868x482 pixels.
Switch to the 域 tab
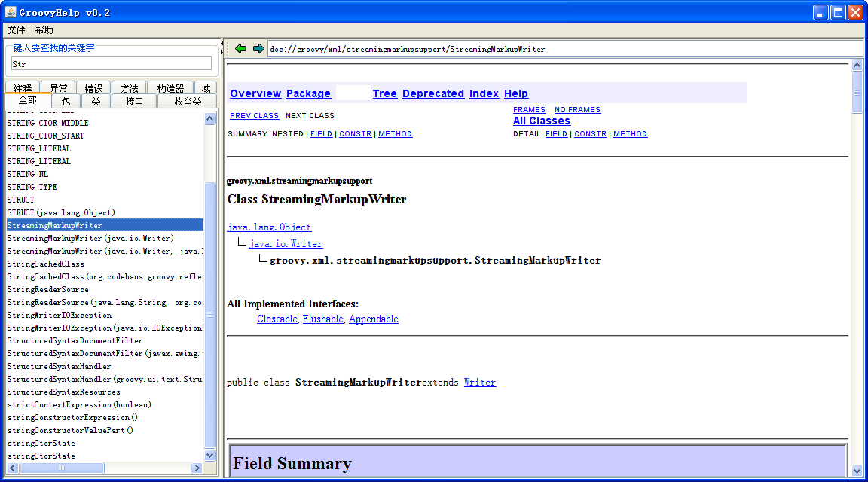click(206, 87)
